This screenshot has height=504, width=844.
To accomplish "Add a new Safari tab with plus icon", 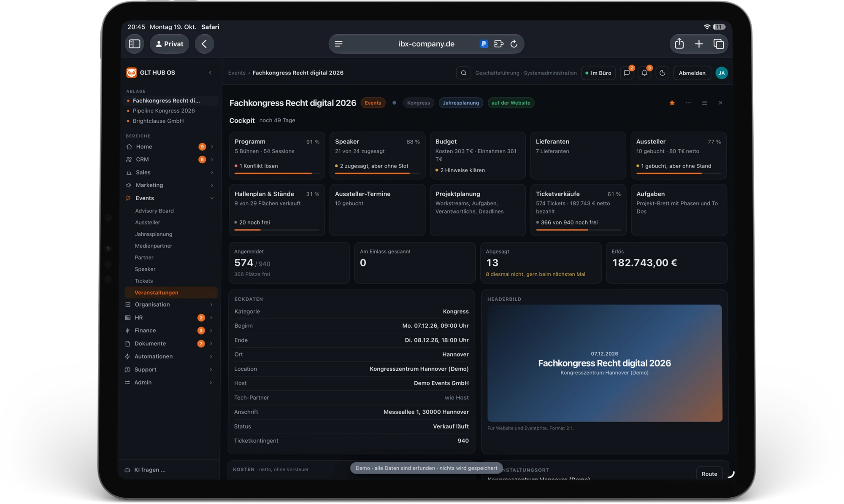I will [699, 44].
